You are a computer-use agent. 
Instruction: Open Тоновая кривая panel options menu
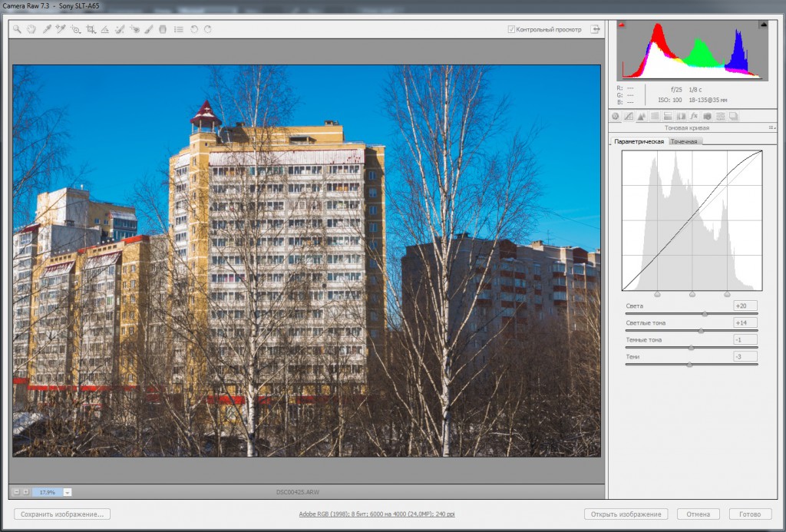click(x=771, y=128)
